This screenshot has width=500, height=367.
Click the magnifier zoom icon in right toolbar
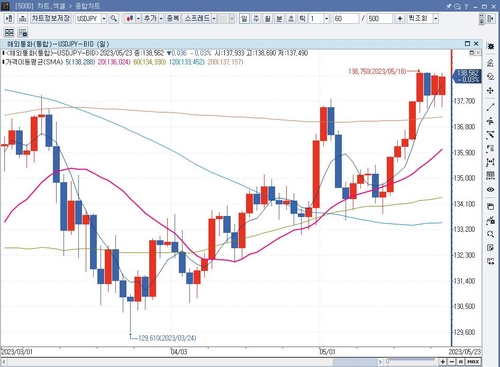(490, 234)
